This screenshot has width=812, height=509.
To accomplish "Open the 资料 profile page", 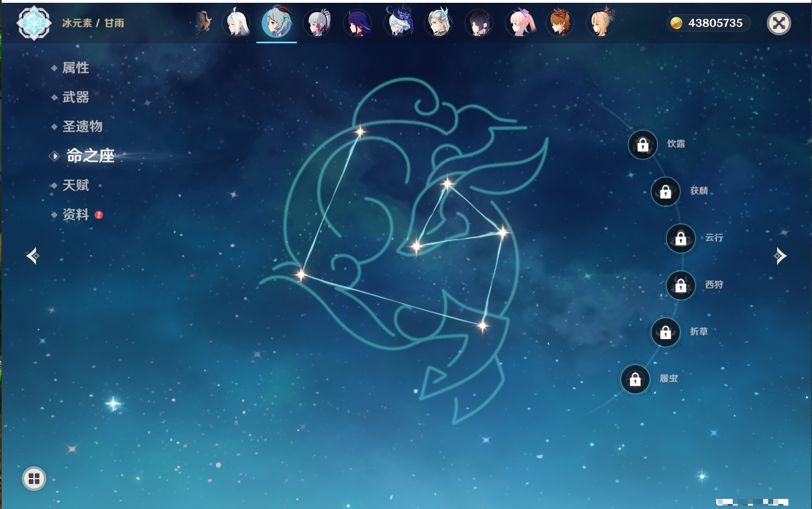I will click(x=75, y=214).
